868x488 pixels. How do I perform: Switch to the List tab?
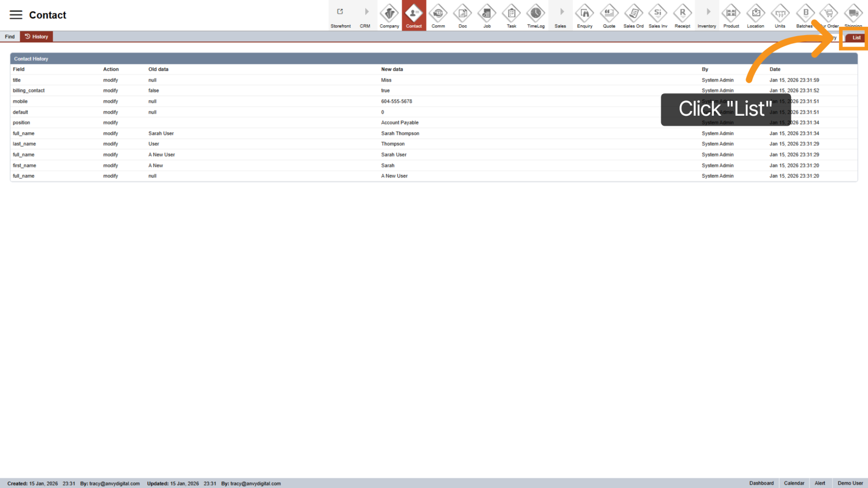click(x=856, y=38)
